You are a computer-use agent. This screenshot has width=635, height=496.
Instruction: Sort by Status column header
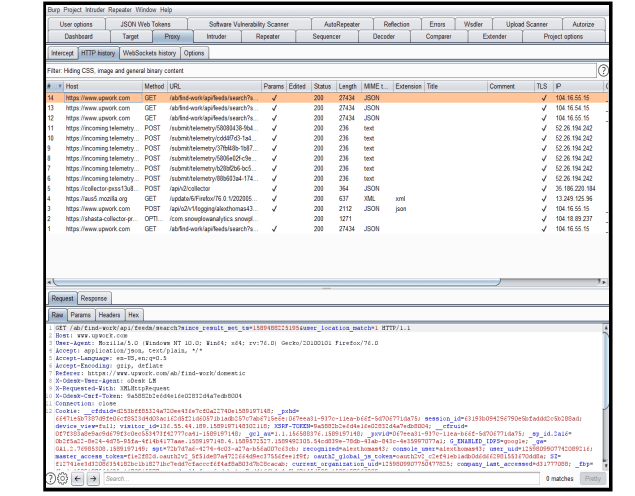323,86
